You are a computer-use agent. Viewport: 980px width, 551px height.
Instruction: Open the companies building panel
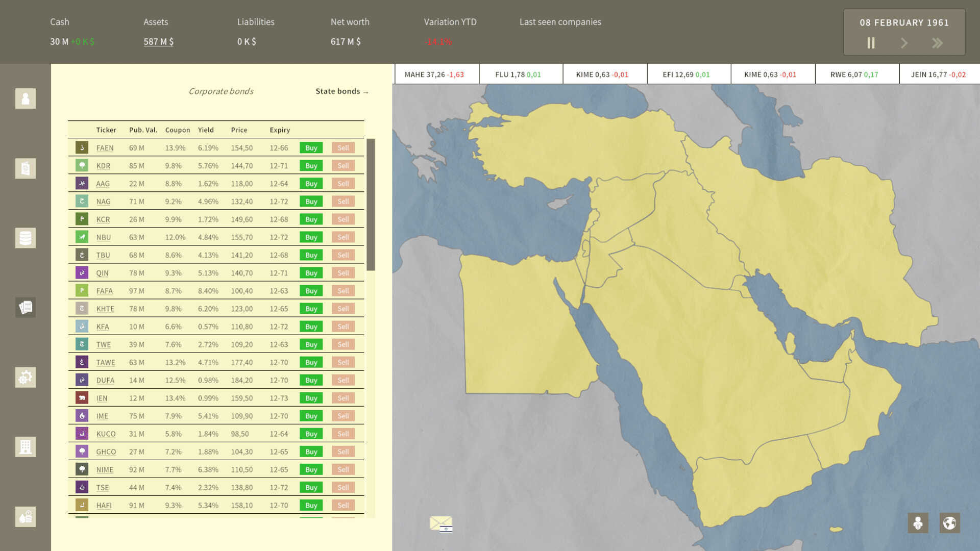(x=25, y=446)
